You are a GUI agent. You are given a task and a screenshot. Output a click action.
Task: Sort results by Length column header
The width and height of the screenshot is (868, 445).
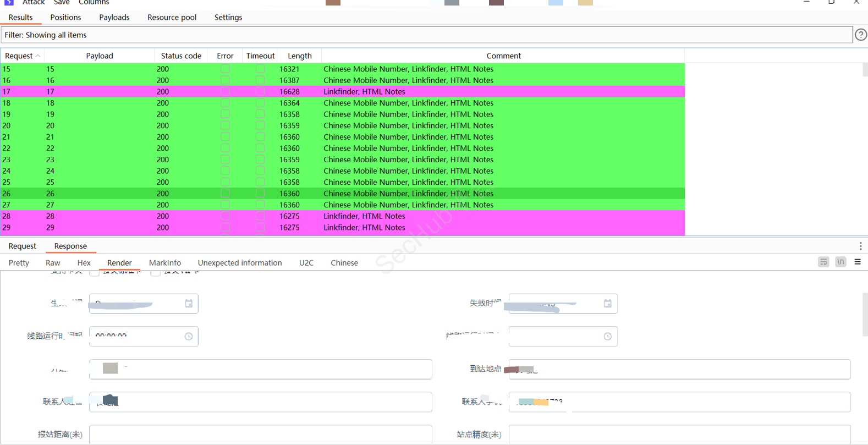[x=299, y=56]
